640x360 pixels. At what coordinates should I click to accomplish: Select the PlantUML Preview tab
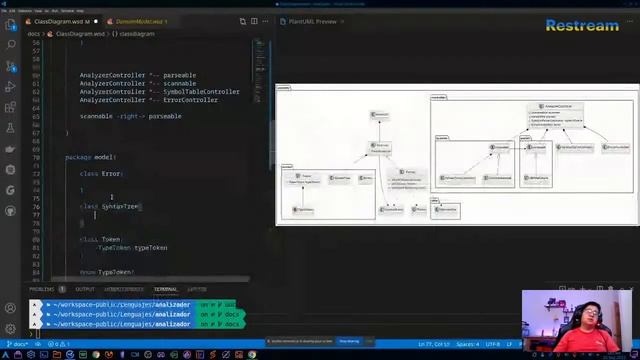312,21
